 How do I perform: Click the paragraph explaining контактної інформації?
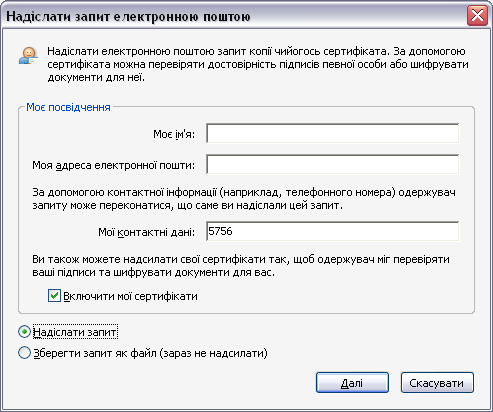(x=244, y=199)
